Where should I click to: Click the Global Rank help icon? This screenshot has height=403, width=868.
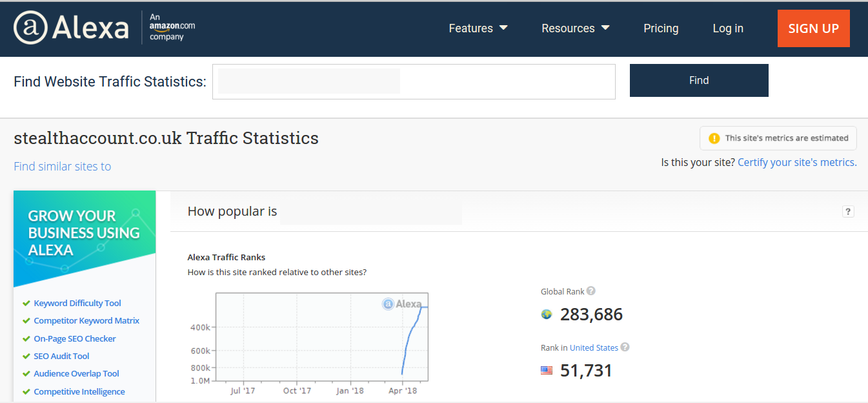tap(590, 291)
